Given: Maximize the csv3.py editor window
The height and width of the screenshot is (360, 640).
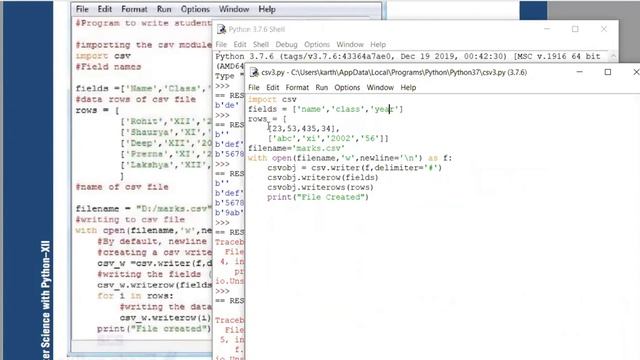Looking at the screenshot, I should tap(608, 72).
